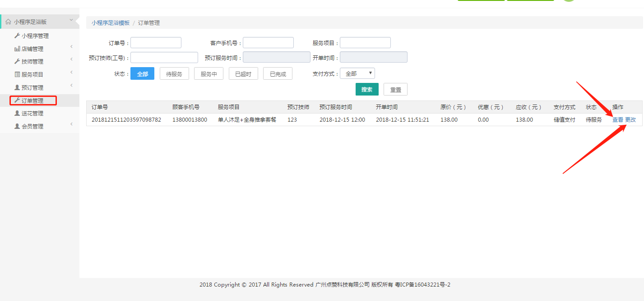Screen dimensions: 644x301
Task: Open 订单管理 in the sidebar
Action: [32, 100]
